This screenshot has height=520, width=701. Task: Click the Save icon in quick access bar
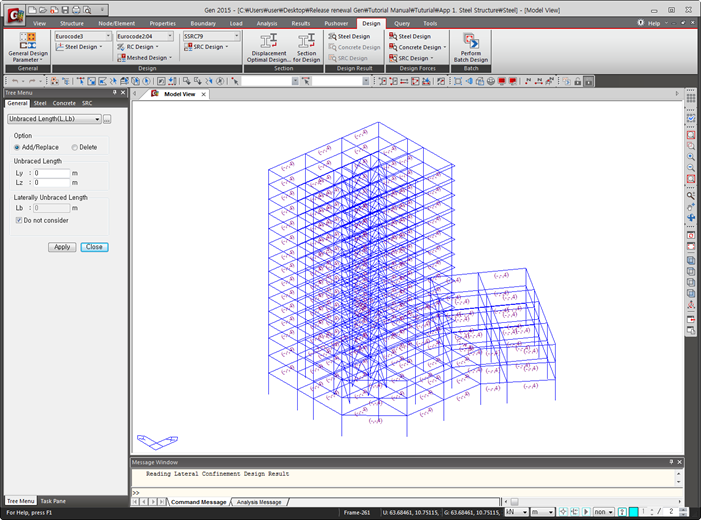coord(65,9)
